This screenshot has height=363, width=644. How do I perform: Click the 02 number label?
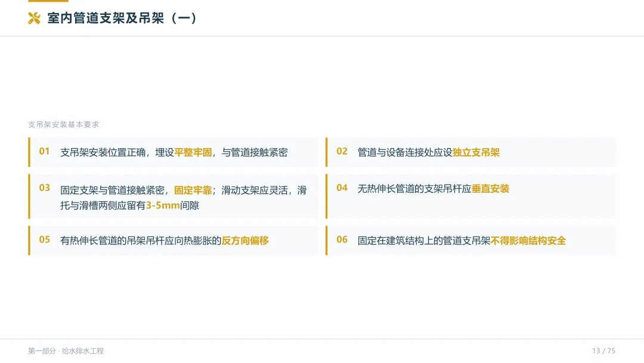pyautogui.click(x=342, y=151)
